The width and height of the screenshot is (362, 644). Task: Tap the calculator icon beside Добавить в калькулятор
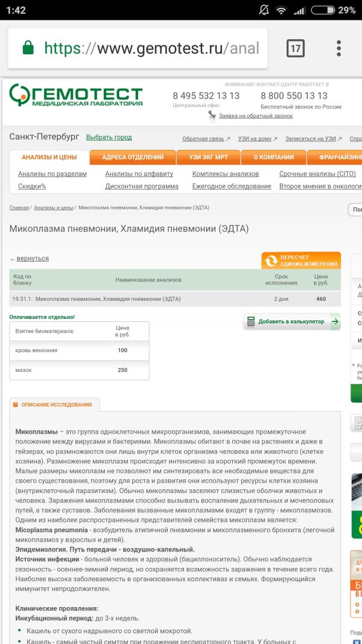click(251, 321)
